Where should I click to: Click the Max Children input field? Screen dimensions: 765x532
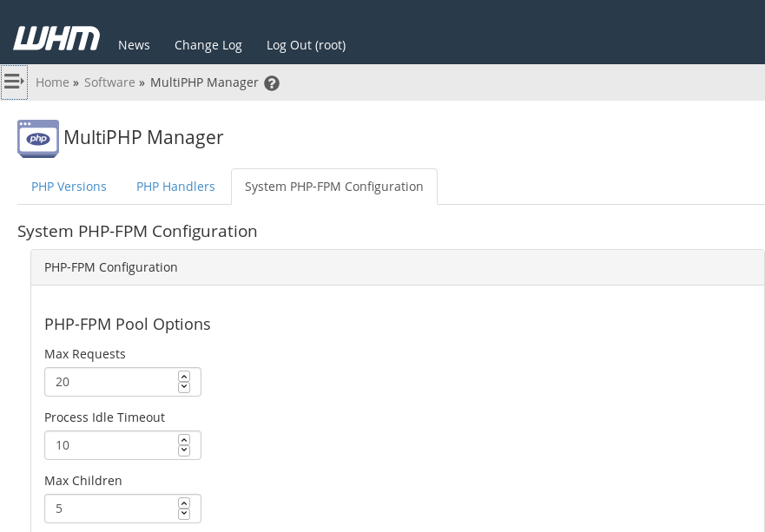click(x=122, y=509)
